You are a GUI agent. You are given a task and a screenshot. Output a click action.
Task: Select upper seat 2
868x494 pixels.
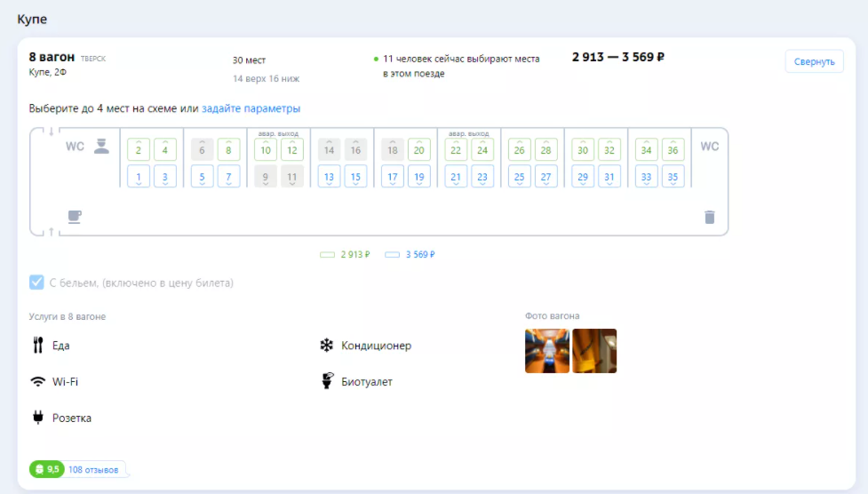point(139,149)
